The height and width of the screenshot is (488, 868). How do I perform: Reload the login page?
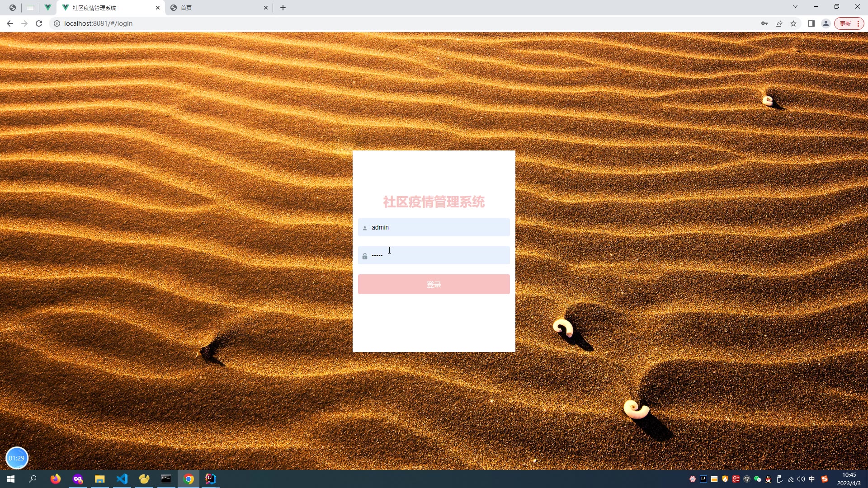coord(39,23)
